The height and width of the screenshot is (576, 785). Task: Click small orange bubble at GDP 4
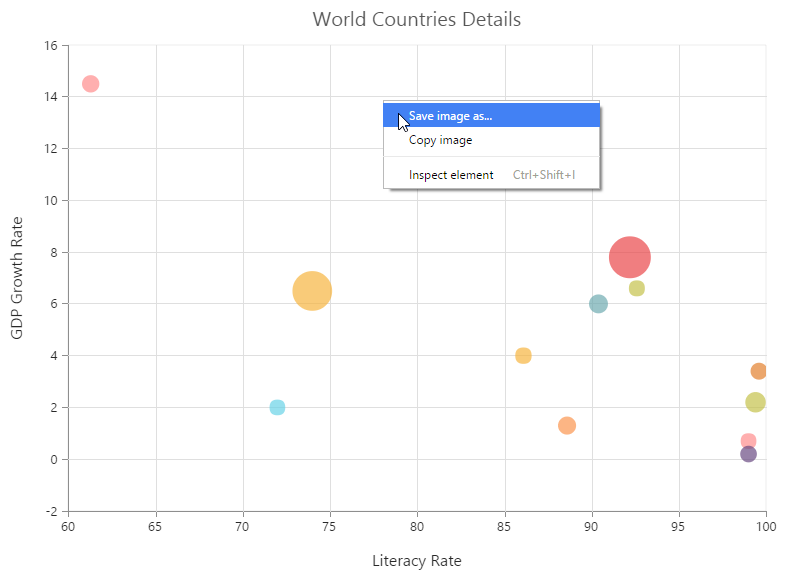pos(523,356)
